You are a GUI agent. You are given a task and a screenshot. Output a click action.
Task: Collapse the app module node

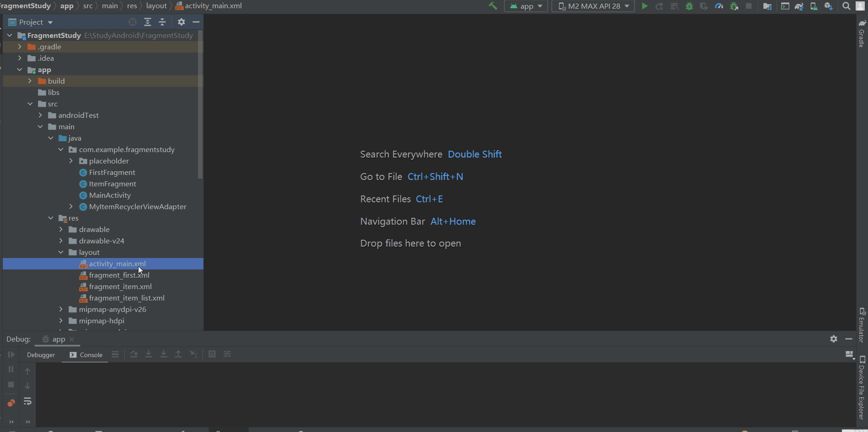click(20, 69)
